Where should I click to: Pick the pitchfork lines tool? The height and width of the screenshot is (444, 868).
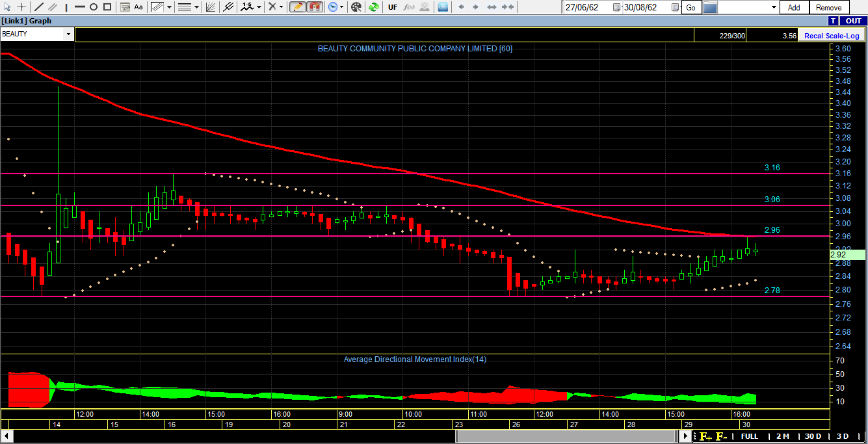tap(228, 7)
